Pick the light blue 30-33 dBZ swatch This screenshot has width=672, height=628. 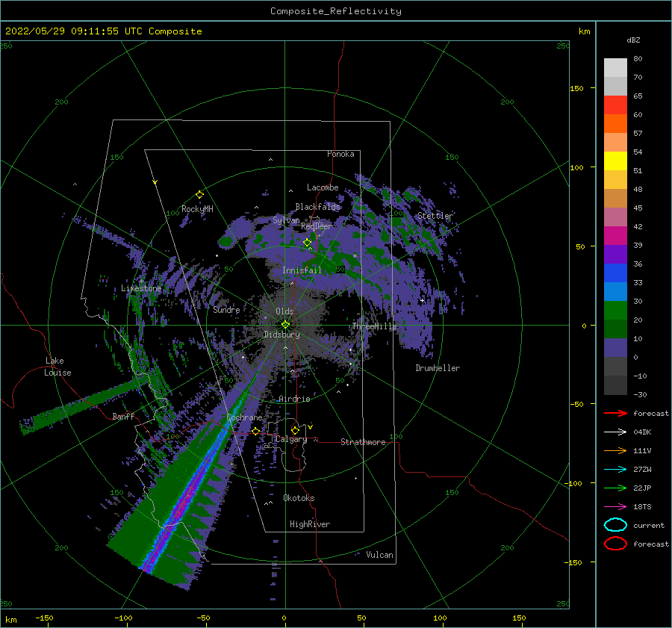click(x=615, y=291)
